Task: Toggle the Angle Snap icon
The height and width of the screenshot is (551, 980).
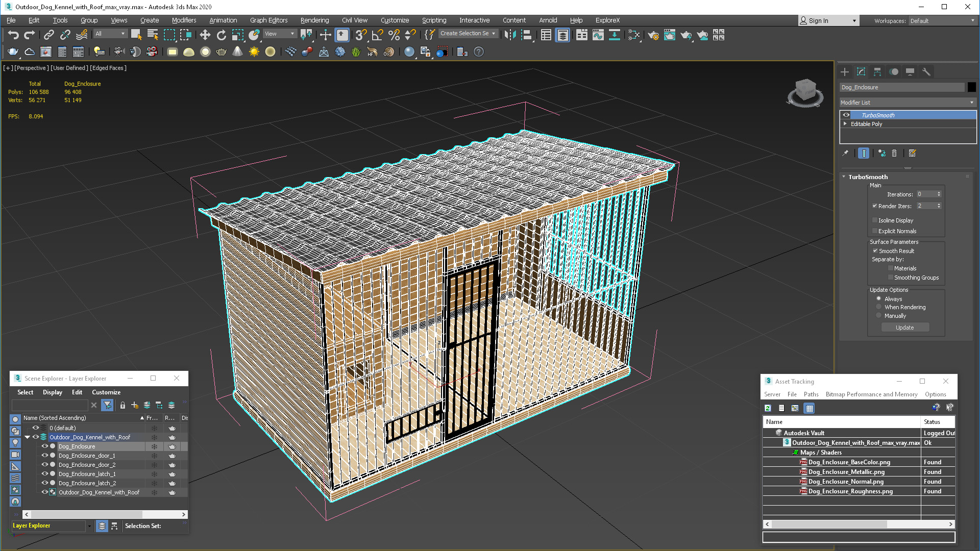Action: point(377,35)
